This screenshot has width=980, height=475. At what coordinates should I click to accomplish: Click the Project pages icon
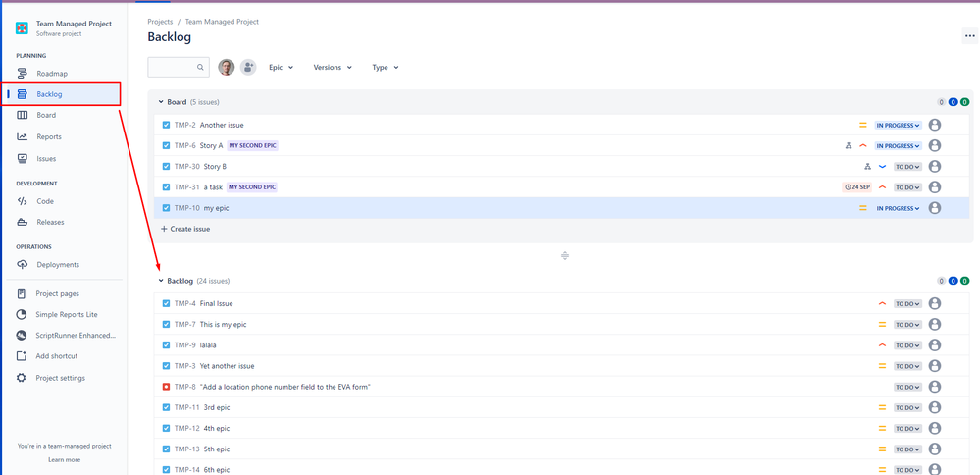coord(22,293)
